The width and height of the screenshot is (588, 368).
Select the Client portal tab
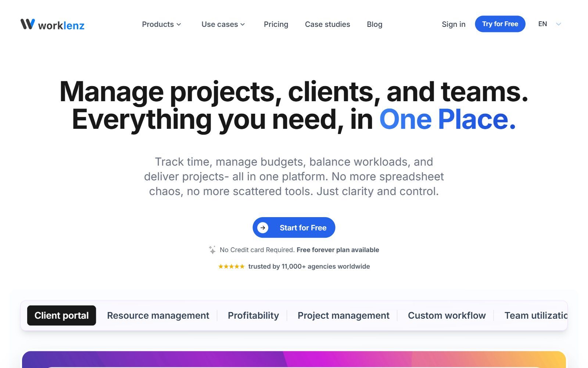click(62, 315)
